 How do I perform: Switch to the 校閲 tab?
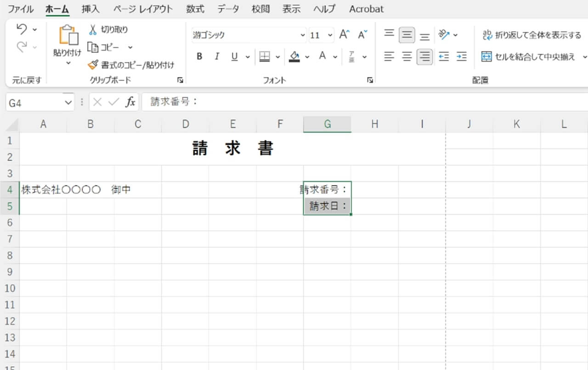260,9
